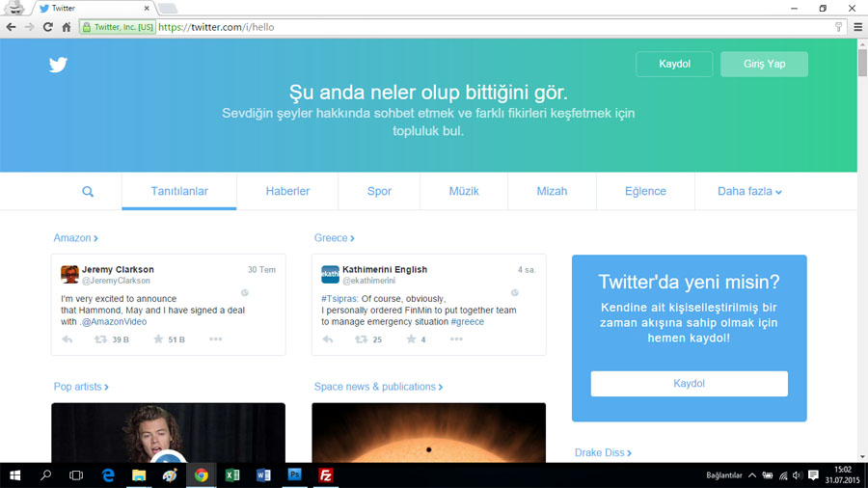Open more options on Jeremy Clarkson tweet
Viewport: 868px width, 488px height.
(x=215, y=339)
